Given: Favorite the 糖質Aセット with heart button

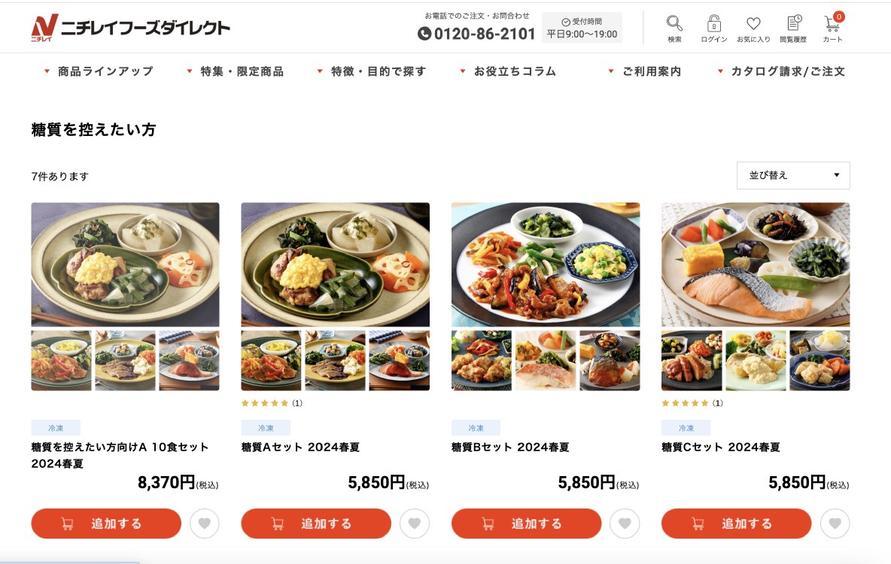Looking at the screenshot, I should pyautogui.click(x=414, y=524).
